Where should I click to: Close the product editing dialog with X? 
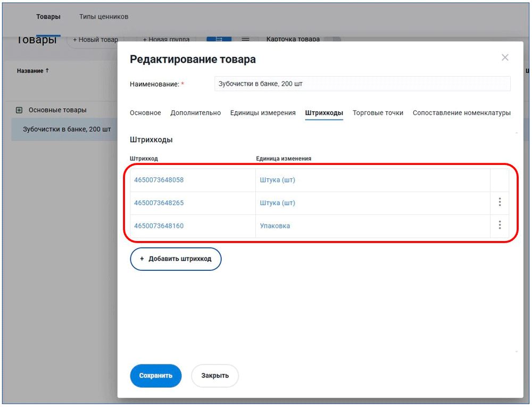click(505, 57)
